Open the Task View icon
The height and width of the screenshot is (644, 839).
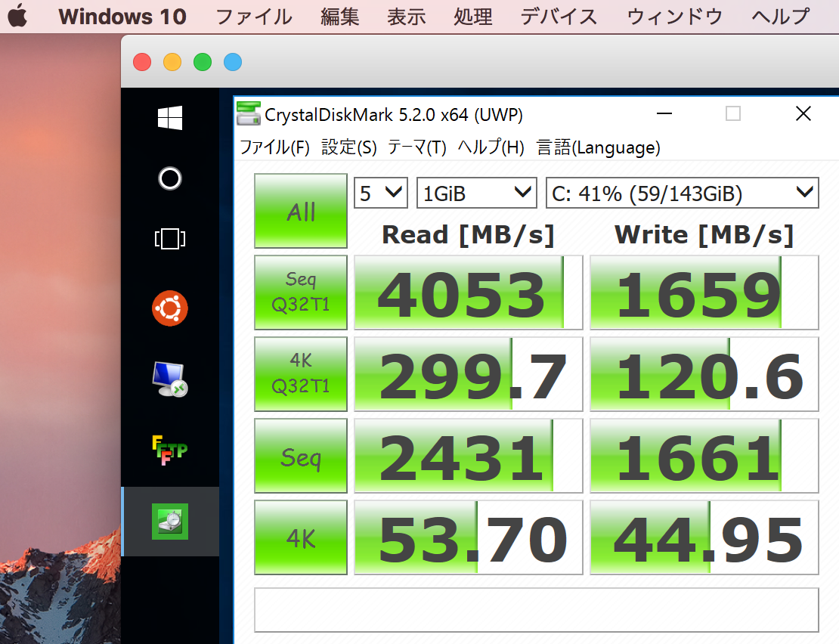pos(170,239)
